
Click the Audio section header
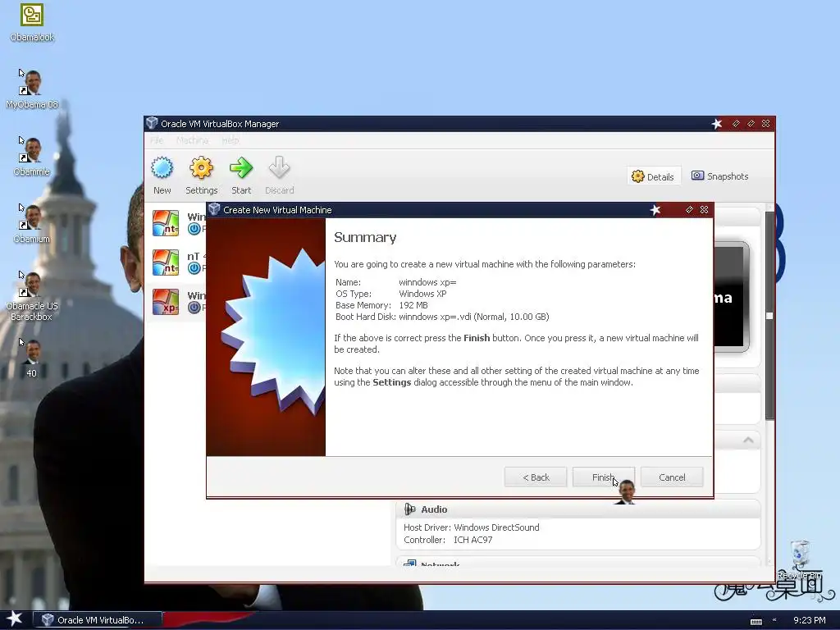coord(578,509)
